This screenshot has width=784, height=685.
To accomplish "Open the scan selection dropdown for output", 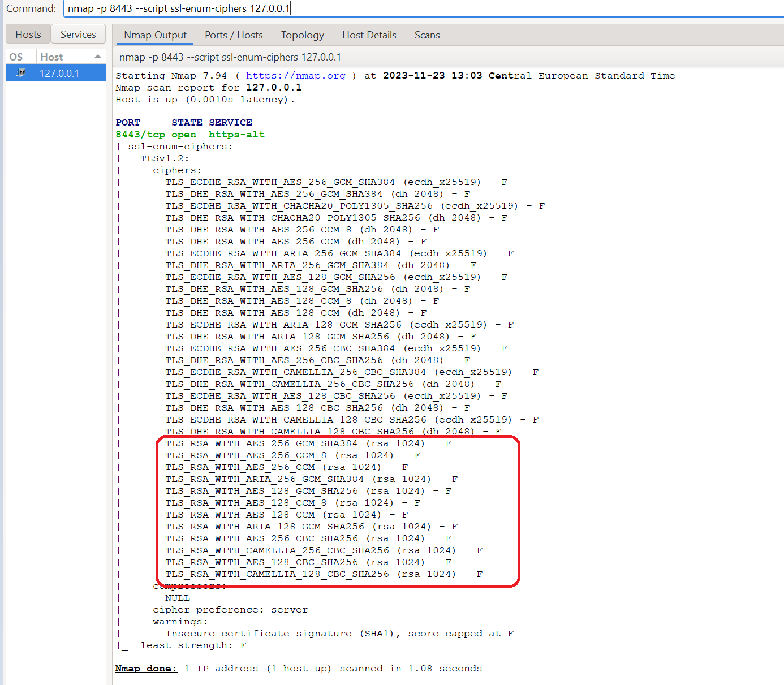I will [x=447, y=57].
